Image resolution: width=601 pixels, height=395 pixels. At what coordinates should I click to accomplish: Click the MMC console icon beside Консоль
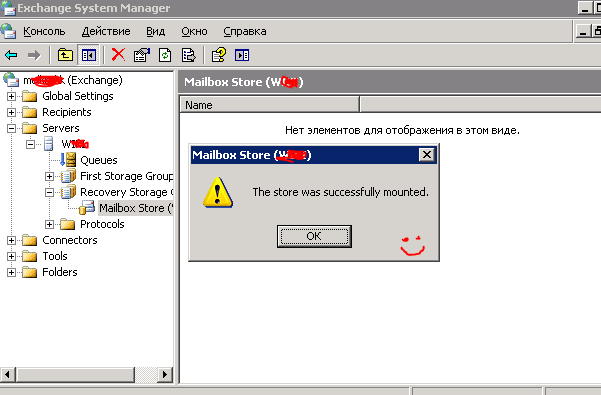click(8, 31)
